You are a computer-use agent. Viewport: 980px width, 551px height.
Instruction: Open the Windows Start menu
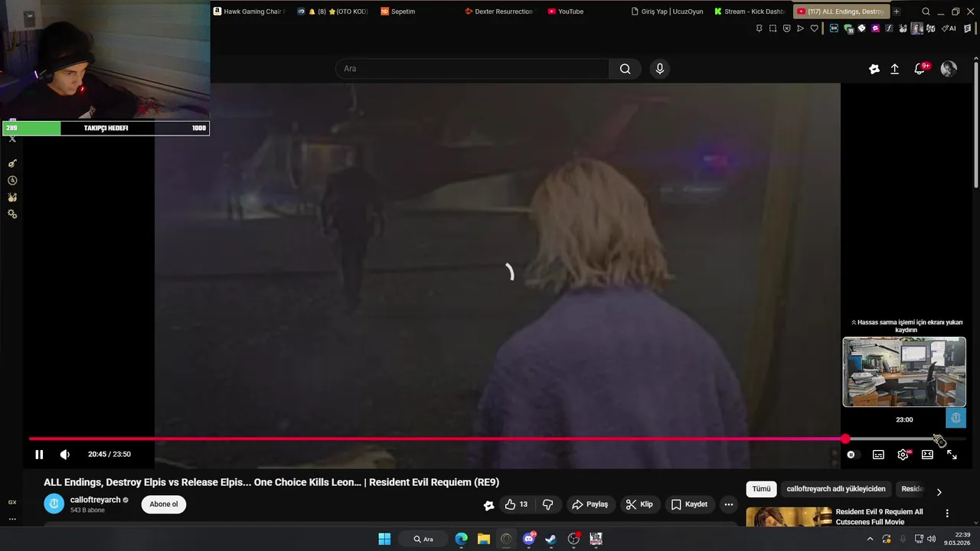click(384, 539)
